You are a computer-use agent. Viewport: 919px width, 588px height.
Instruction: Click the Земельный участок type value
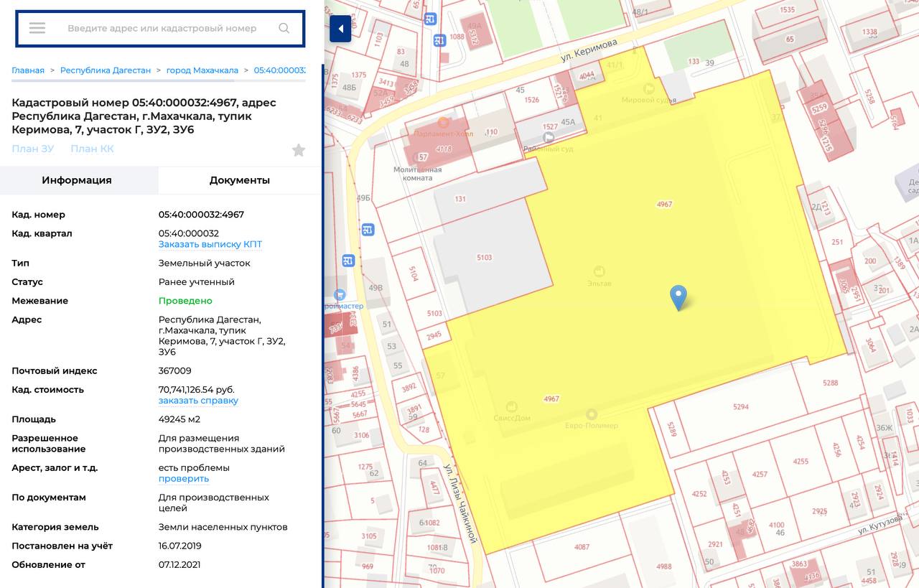click(x=205, y=263)
